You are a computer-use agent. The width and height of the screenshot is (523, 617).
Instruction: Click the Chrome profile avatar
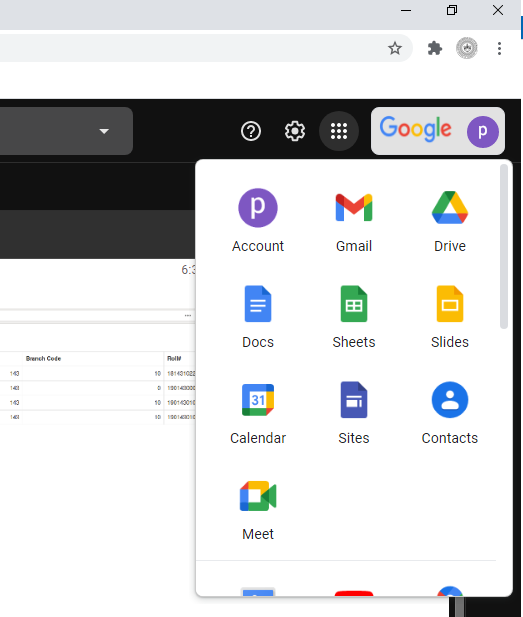pos(467,48)
